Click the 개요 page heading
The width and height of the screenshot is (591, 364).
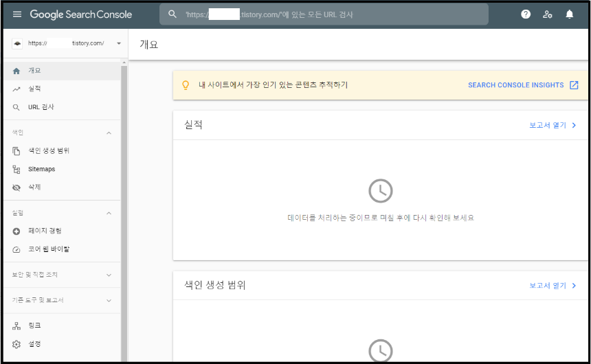(x=149, y=45)
